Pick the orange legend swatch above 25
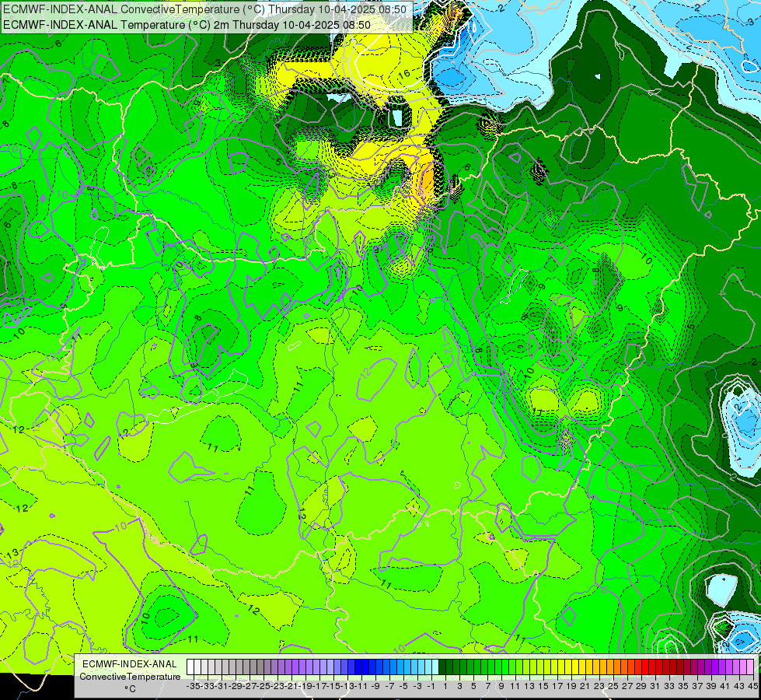Viewport: 761px width, 700px height. click(610, 667)
